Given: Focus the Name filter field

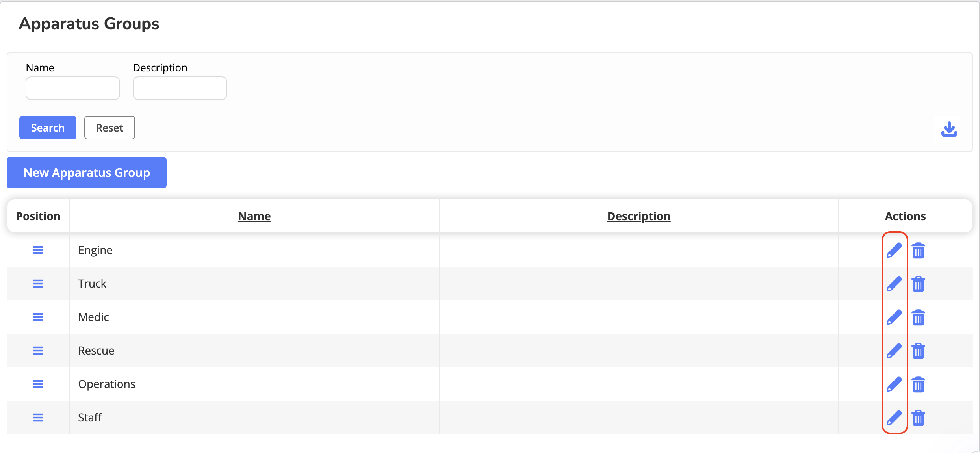Looking at the screenshot, I should [73, 88].
